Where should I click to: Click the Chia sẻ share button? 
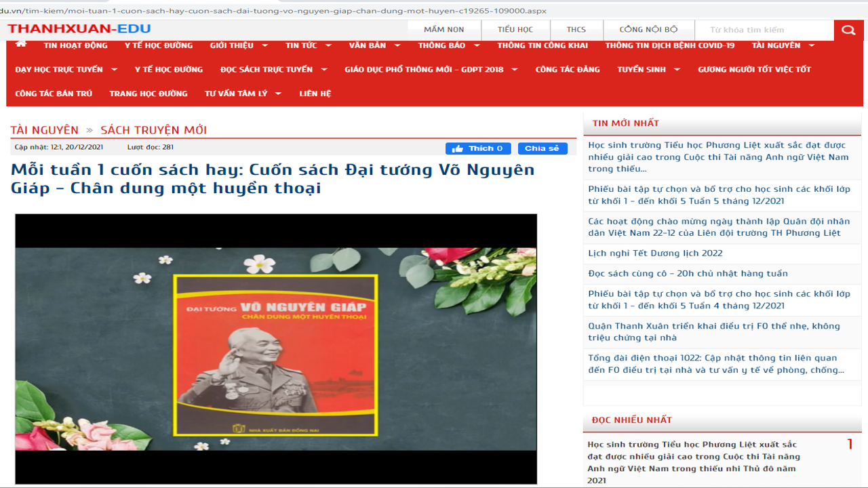click(x=542, y=148)
